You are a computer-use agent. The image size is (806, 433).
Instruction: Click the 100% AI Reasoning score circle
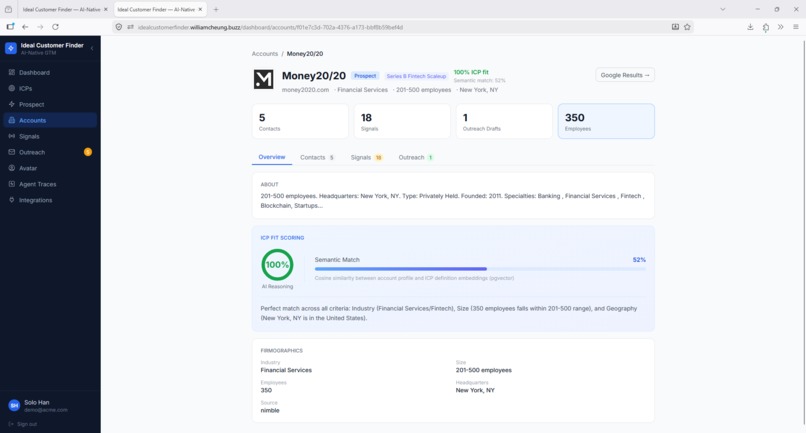pos(278,265)
